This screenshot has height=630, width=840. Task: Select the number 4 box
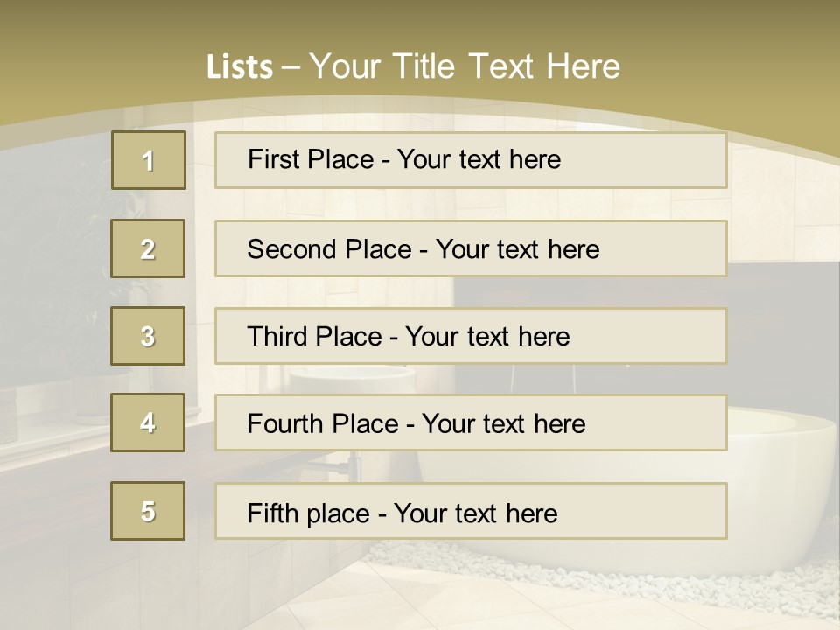click(148, 423)
